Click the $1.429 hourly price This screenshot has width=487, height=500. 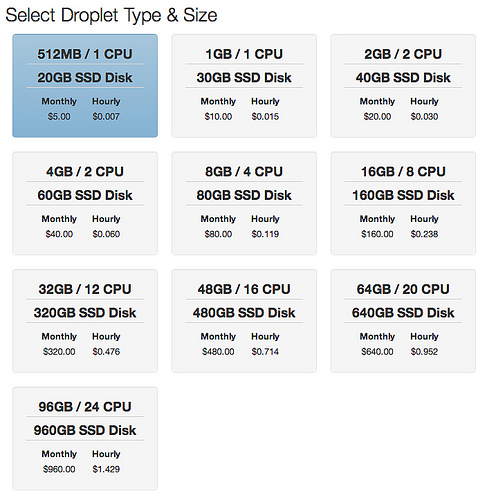point(106,469)
